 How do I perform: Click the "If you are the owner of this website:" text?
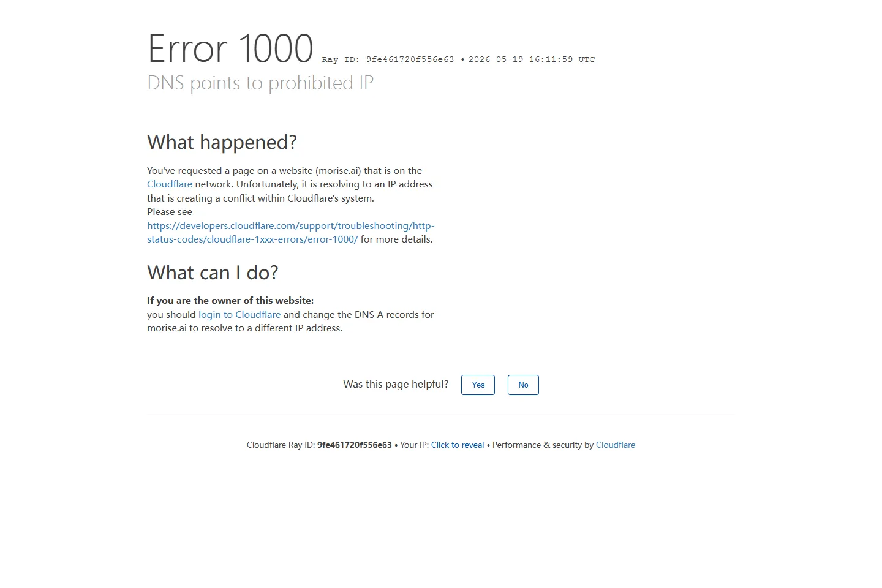coord(230,300)
